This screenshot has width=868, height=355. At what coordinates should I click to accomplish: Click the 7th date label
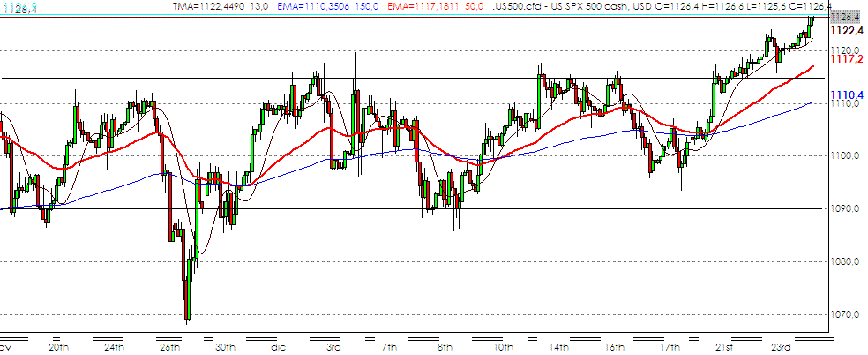390,348
